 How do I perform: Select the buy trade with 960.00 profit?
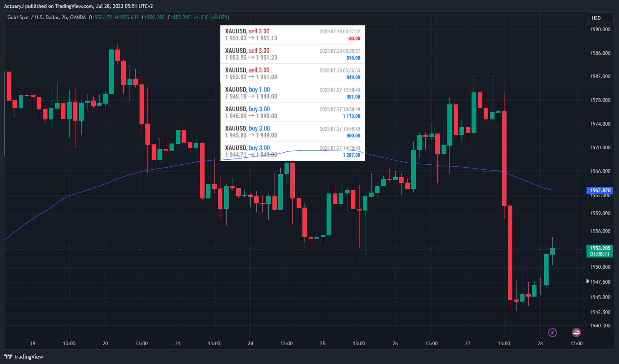click(292, 131)
